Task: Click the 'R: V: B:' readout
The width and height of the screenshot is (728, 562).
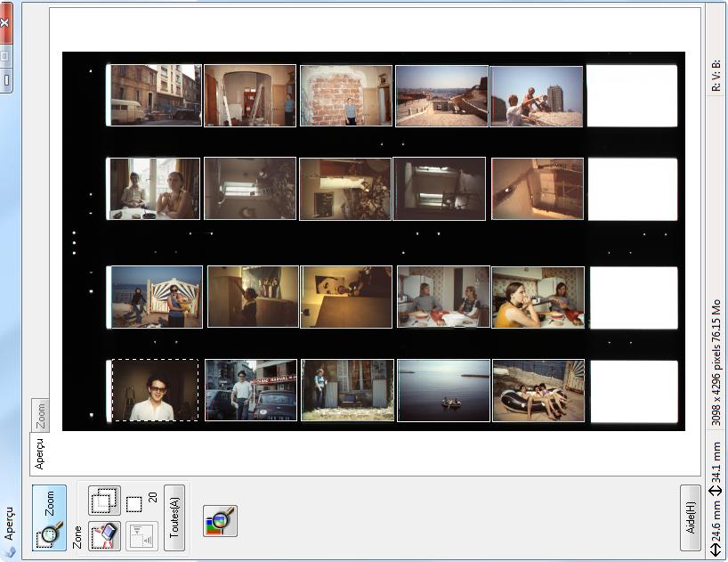Action: [716, 75]
